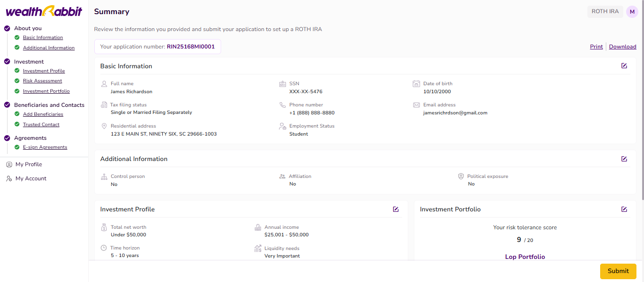
Task: Click the ROTH IRA account badge
Action: pos(605,12)
